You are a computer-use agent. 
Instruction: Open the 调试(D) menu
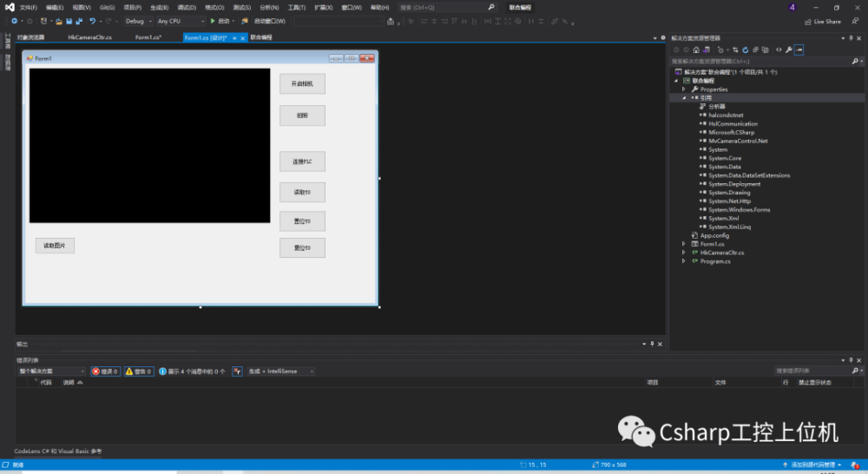coord(186,7)
